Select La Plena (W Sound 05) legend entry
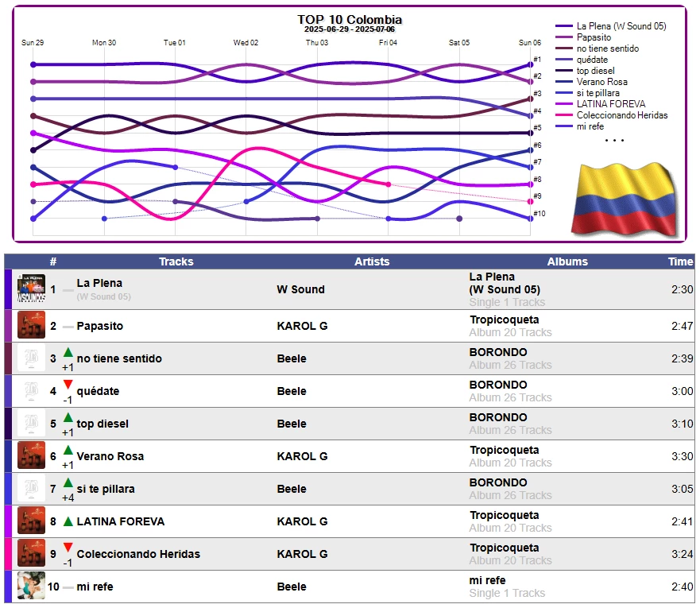 621,26
